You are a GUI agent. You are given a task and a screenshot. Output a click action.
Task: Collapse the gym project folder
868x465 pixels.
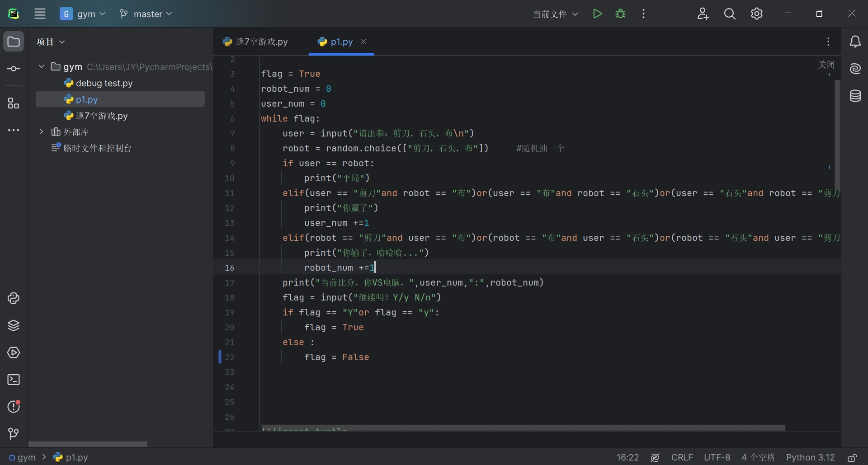tap(42, 67)
